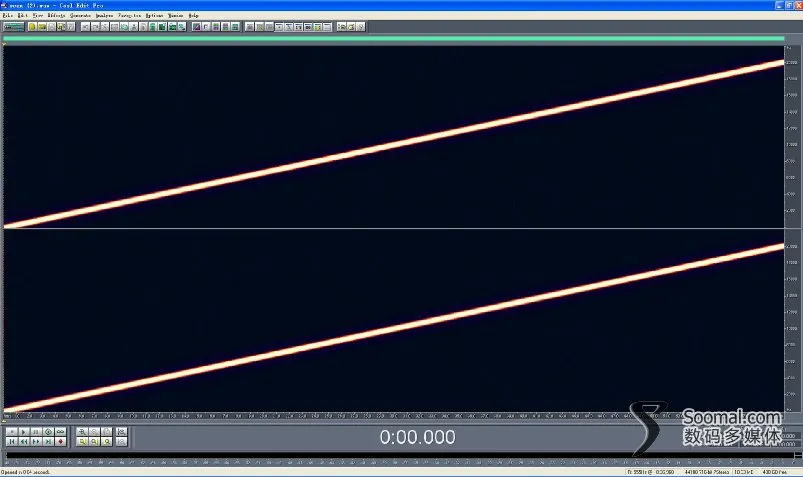Image resolution: width=803 pixels, height=477 pixels.
Task: Click the green horizontal display range bar
Action: (393, 38)
